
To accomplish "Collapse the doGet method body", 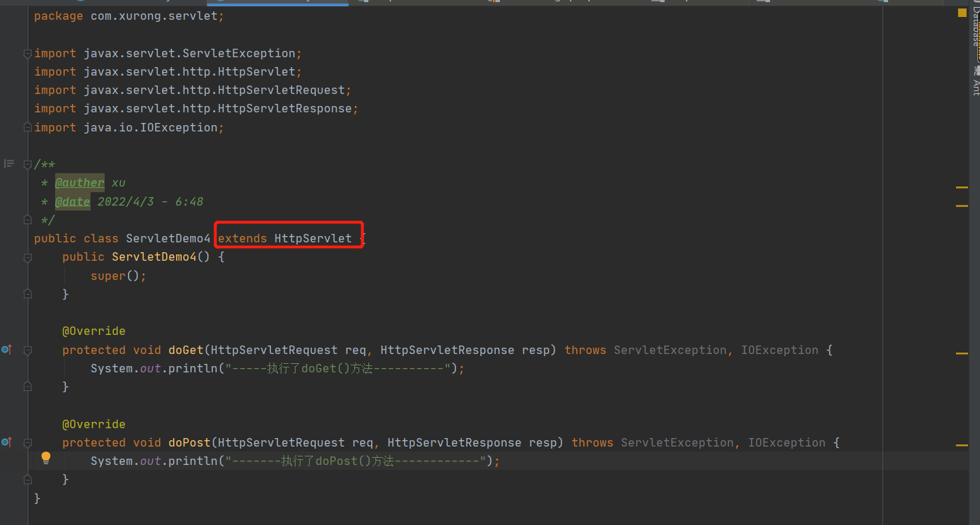I will point(28,350).
